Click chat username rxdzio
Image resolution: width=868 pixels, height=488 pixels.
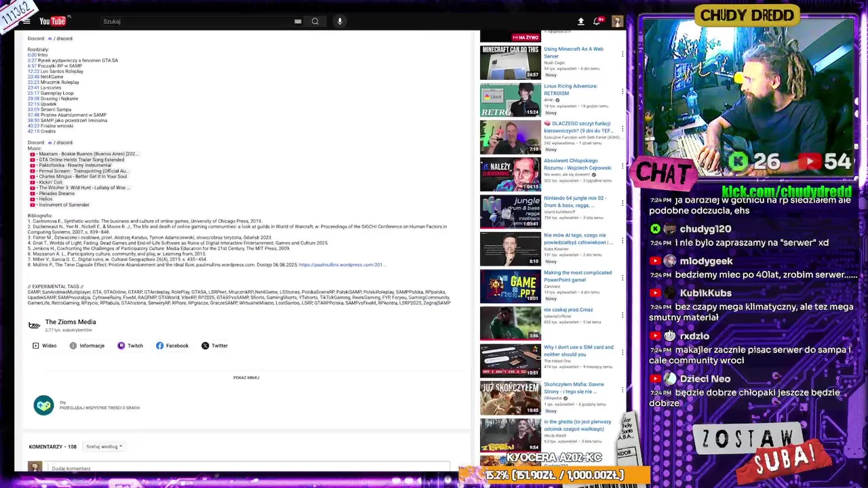[694, 336]
